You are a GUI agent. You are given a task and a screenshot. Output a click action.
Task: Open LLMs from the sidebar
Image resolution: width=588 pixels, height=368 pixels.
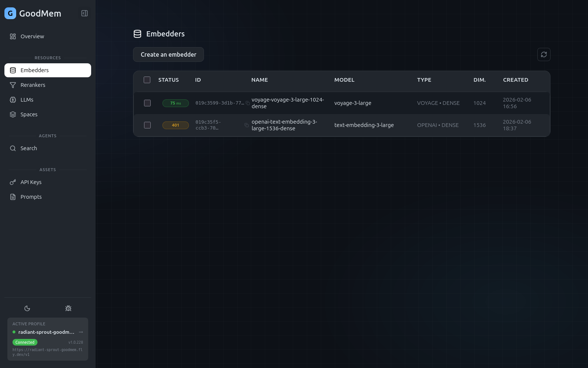coord(13,99)
